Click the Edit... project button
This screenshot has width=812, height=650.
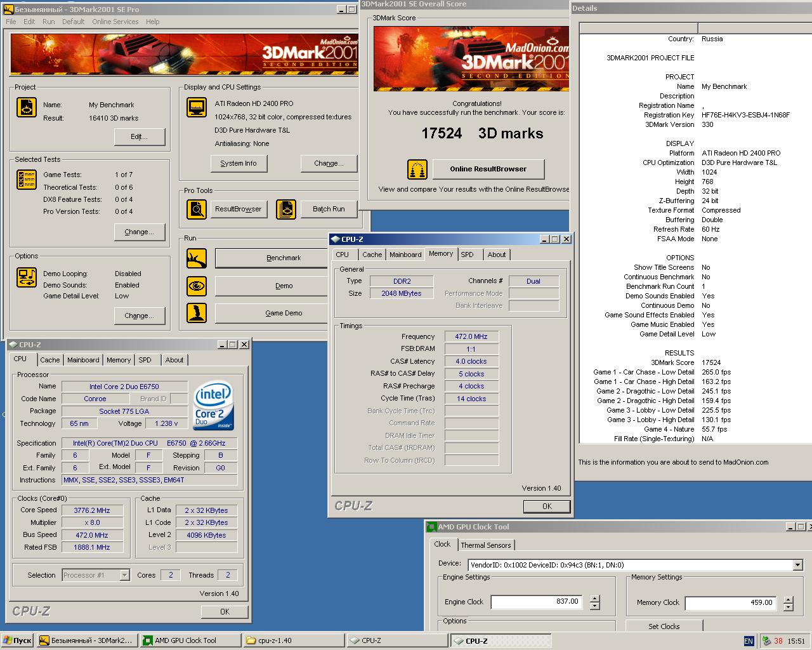click(x=140, y=136)
